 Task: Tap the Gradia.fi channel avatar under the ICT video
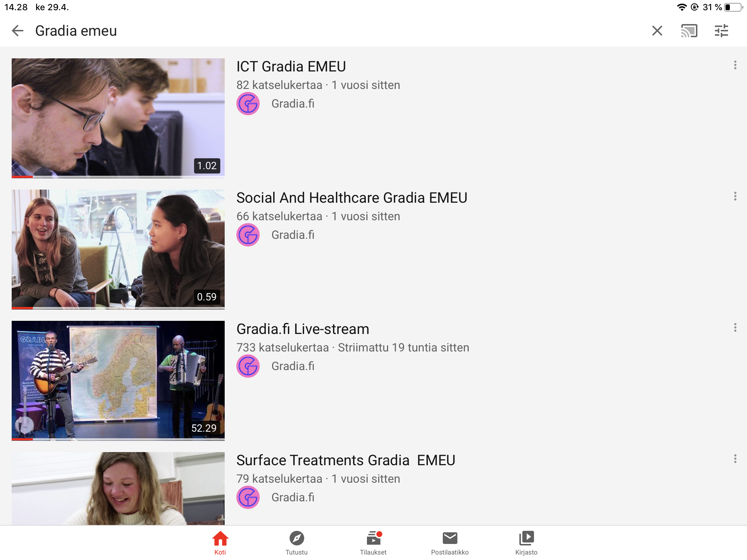pyautogui.click(x=248, y=104)
